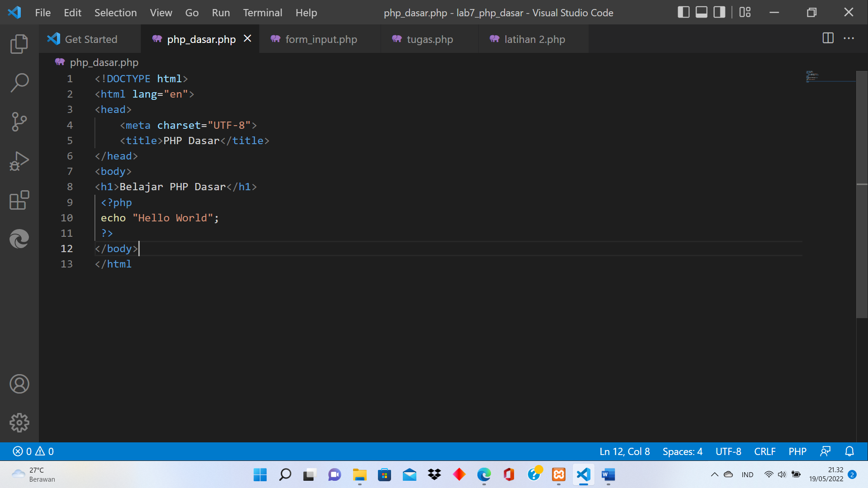Open XAMPP from the taskbar

pyautogui.click(x=559, y=474)
